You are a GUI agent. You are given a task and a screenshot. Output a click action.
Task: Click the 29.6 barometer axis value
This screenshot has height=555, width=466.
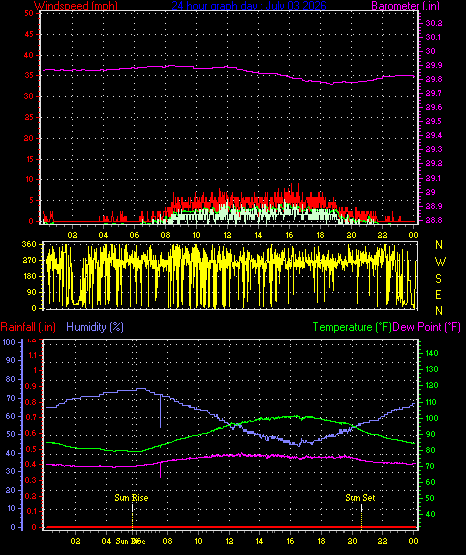point(434,108)
